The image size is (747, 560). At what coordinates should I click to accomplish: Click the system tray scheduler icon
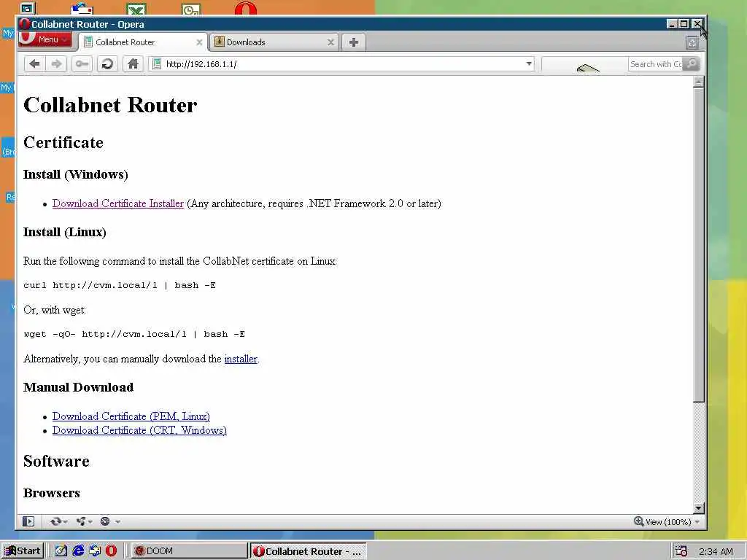681,551
